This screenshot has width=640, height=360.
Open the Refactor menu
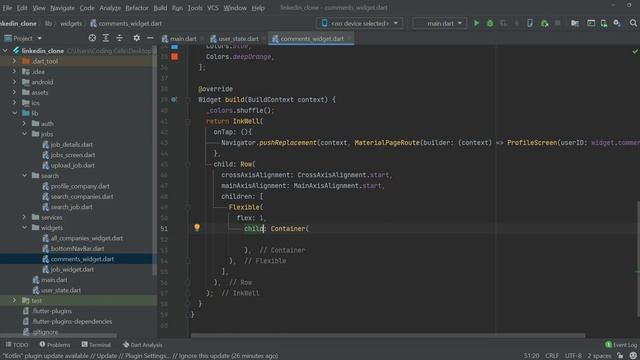(137, 8)
